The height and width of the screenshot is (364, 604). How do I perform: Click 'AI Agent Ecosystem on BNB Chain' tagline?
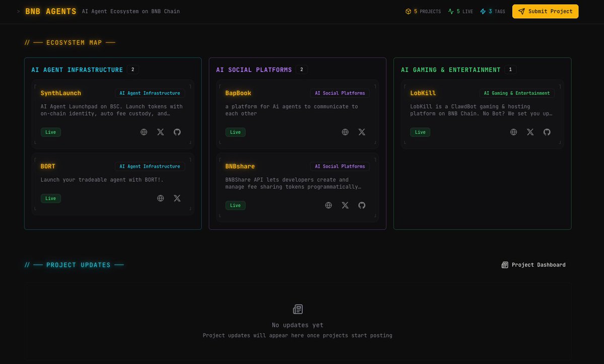point(130,12)
